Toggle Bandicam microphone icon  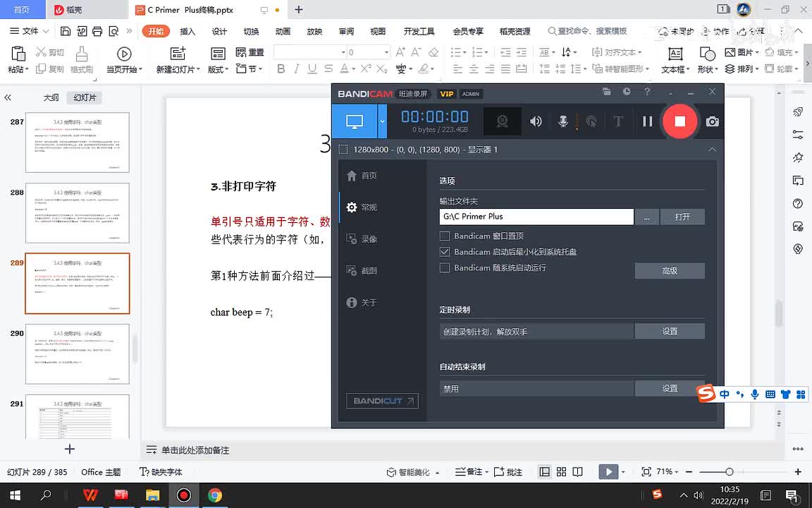(x=563, y=121)
